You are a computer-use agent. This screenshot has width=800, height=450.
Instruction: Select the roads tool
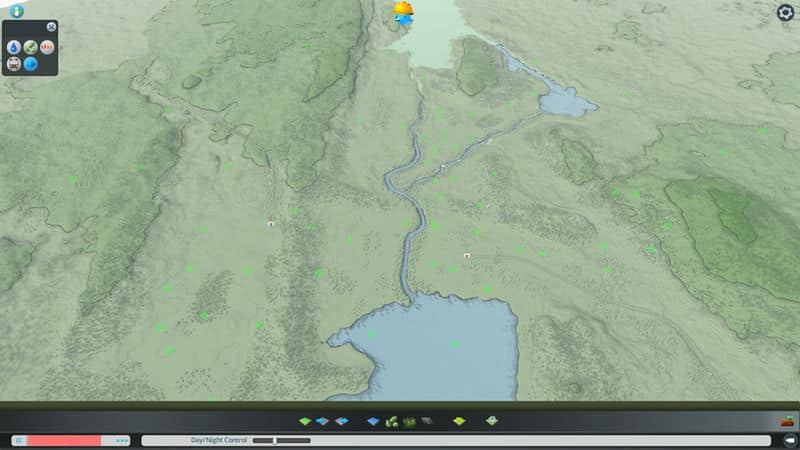click(427, 422)
